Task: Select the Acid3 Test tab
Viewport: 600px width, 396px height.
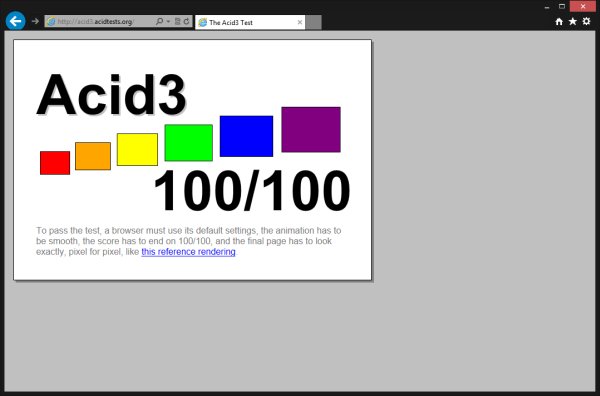Action: click(250, 22)
